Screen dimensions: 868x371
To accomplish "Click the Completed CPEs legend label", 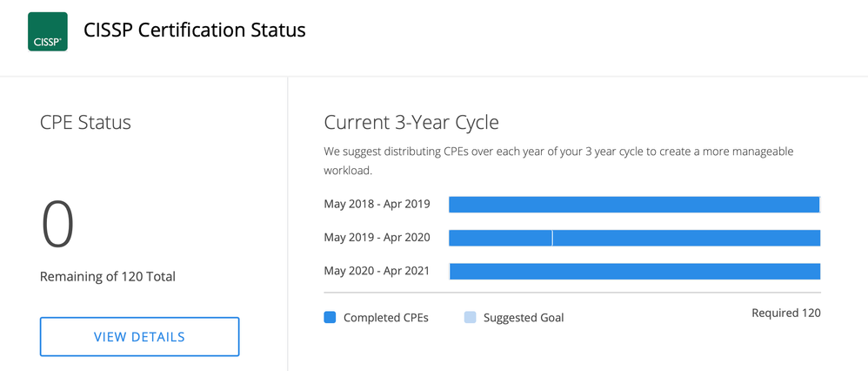I will click(386, 318).
